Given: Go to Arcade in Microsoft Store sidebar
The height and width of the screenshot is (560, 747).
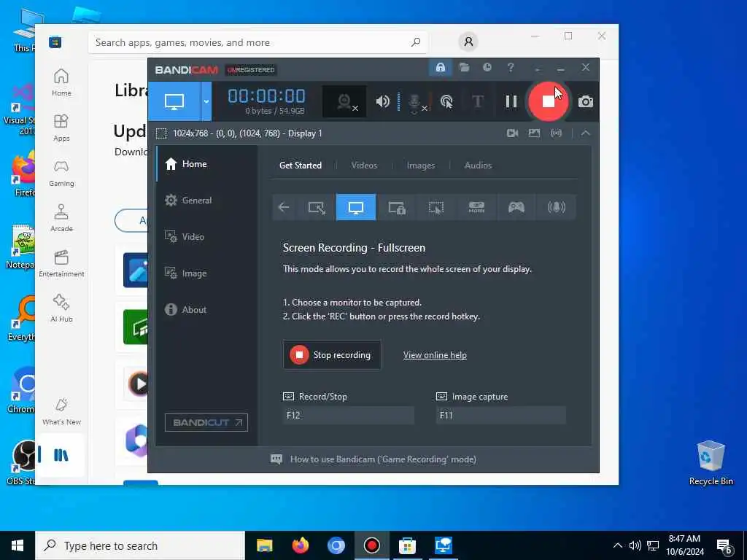Looking at the screenshot, I should point(61,218).
